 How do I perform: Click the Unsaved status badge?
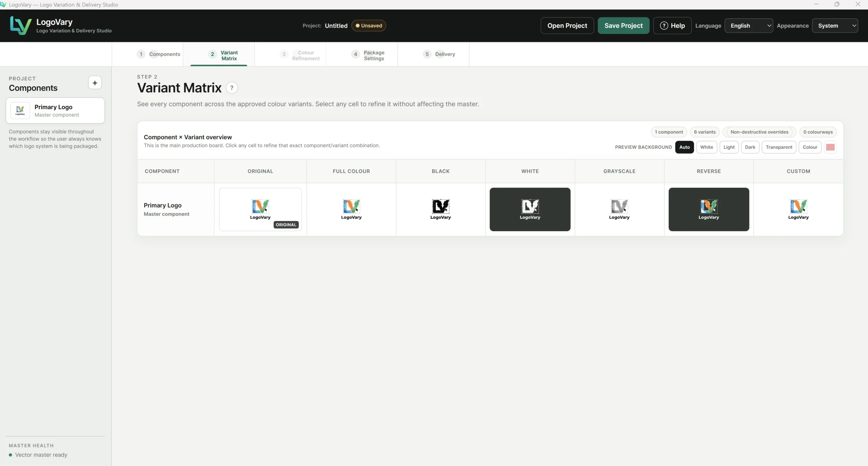(x=369, y=26)
